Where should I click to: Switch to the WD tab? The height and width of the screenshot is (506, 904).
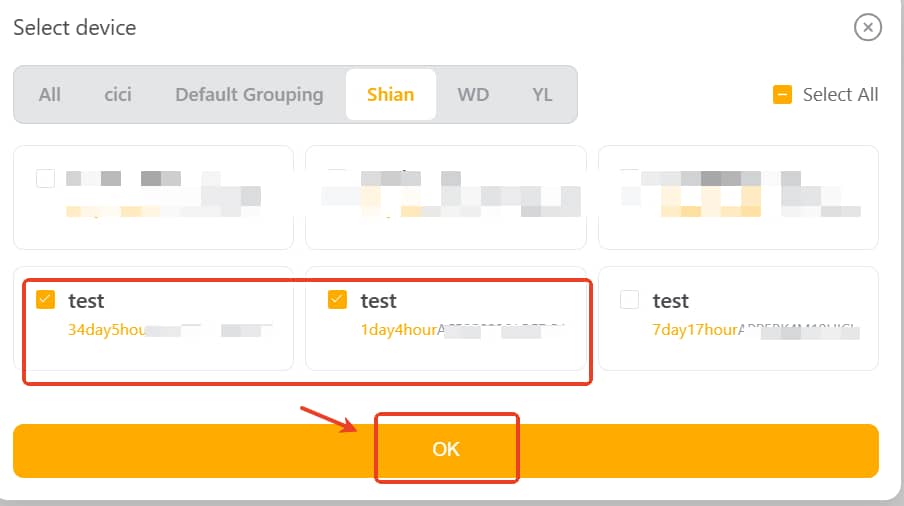pos(473,95)
